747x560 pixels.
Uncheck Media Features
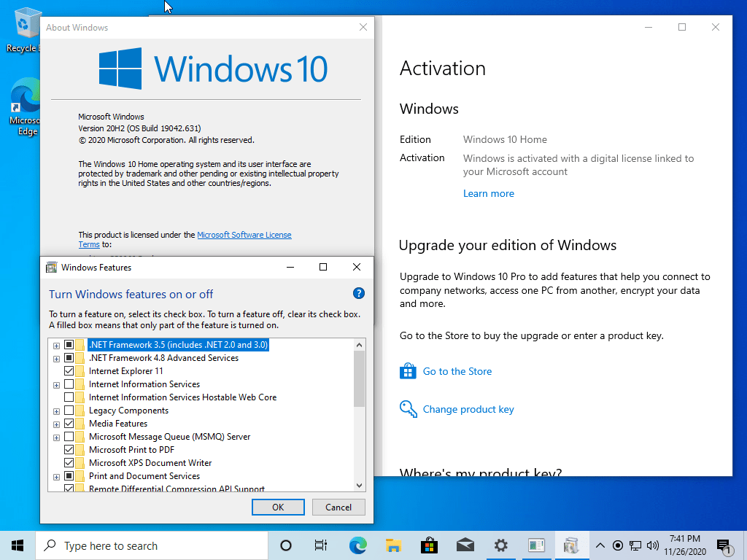[69, 424]
